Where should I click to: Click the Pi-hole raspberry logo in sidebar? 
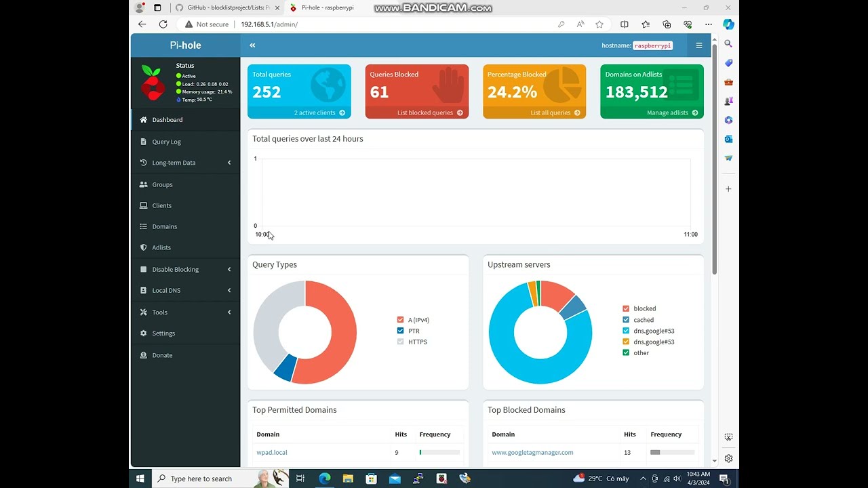pyautogui.click(x=152, y=82)
